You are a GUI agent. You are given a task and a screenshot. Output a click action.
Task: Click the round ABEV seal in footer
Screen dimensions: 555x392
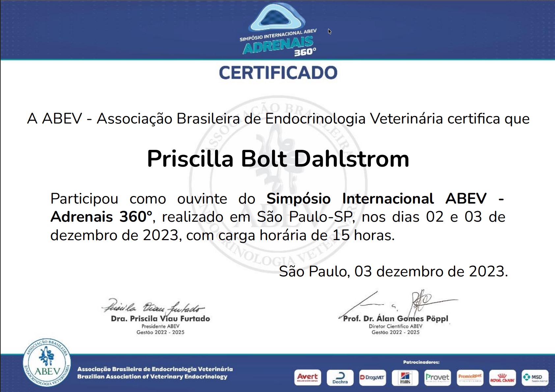(47, 362)
